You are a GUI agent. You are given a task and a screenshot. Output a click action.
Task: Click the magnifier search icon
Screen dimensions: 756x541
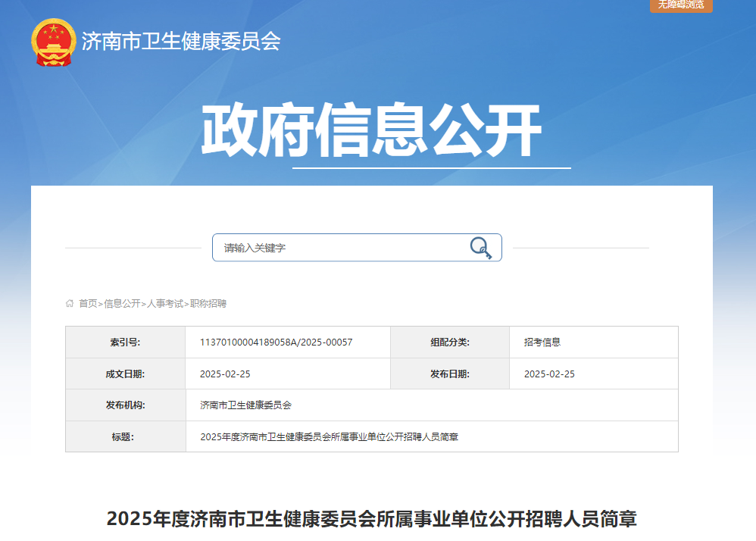pos(480,248)
